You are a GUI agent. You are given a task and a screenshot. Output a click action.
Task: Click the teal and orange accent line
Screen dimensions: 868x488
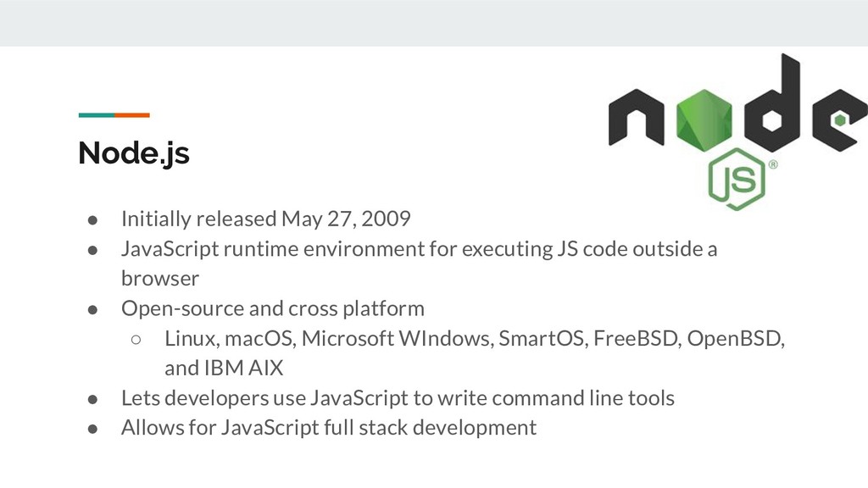[x=114, y=115]
